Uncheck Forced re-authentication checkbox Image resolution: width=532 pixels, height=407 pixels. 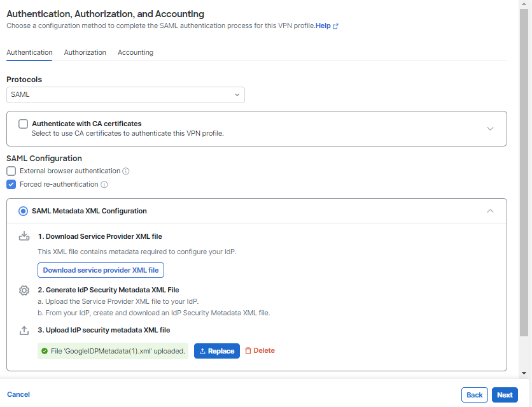(11, 184)
